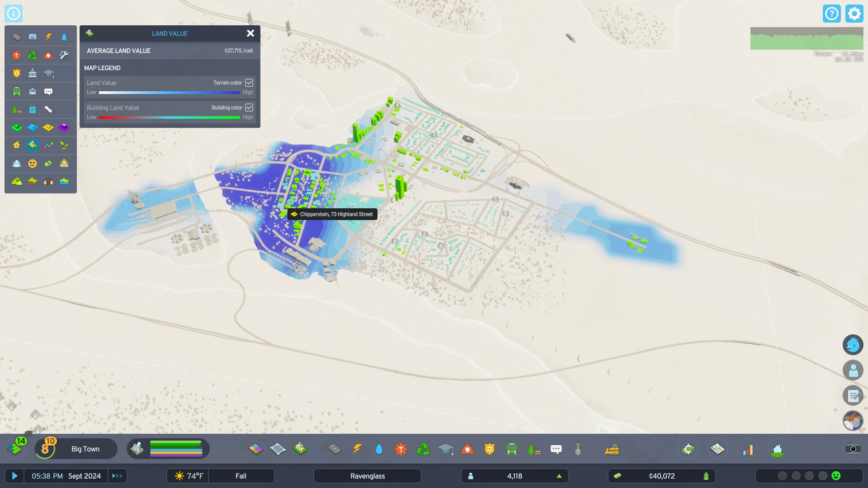Open the Photo mode camera
Image resolution: width=868 pixels, height=488 pixels.
(x=853, y=449)
